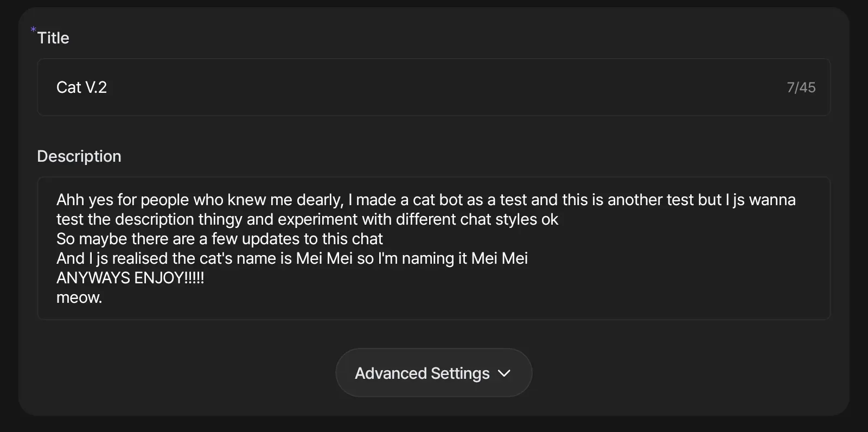This screenshot has height=432, width=868.
Task: Select the Description field label
Action: coord(79,156)
